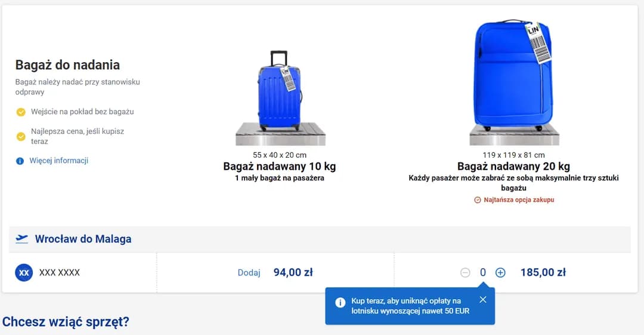Click the red icon beside Najtańsza opcja zakupu
The width and height of the screenshot is (644, 335).
pyautogui.click(x=477, y=200)
